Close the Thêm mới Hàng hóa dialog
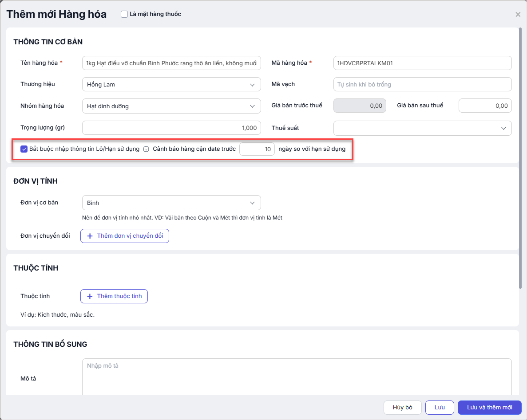527x420 pixels. click(518, 15)
